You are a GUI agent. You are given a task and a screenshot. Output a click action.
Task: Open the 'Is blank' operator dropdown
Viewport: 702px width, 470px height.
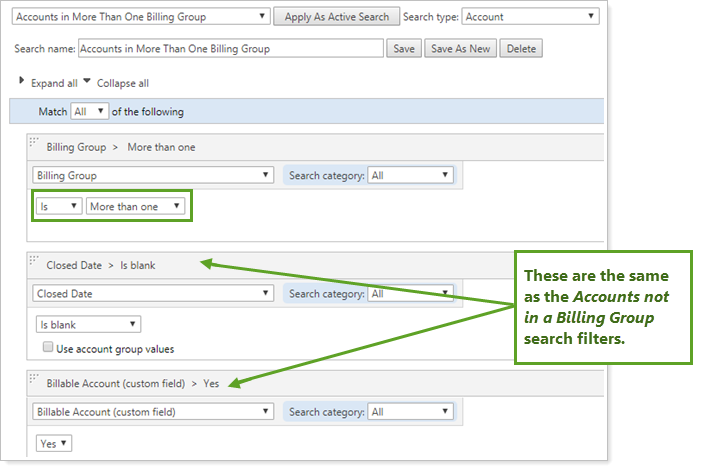pyautogui.click(x=87, y=324)
